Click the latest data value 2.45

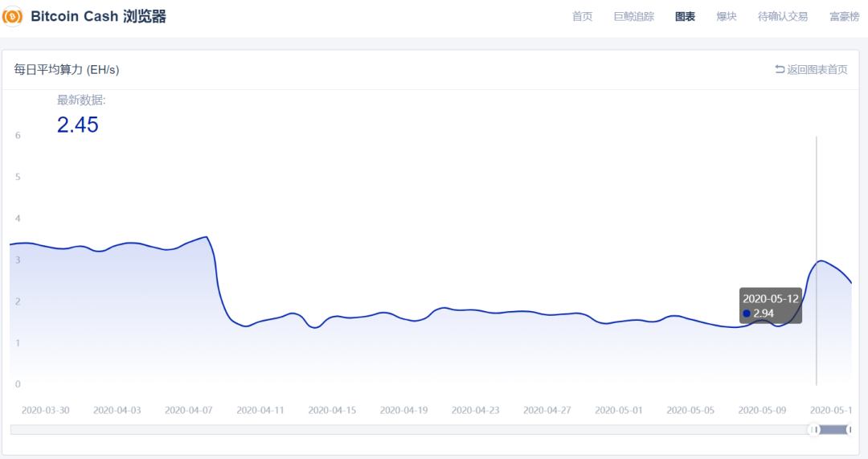pos(77,125)
